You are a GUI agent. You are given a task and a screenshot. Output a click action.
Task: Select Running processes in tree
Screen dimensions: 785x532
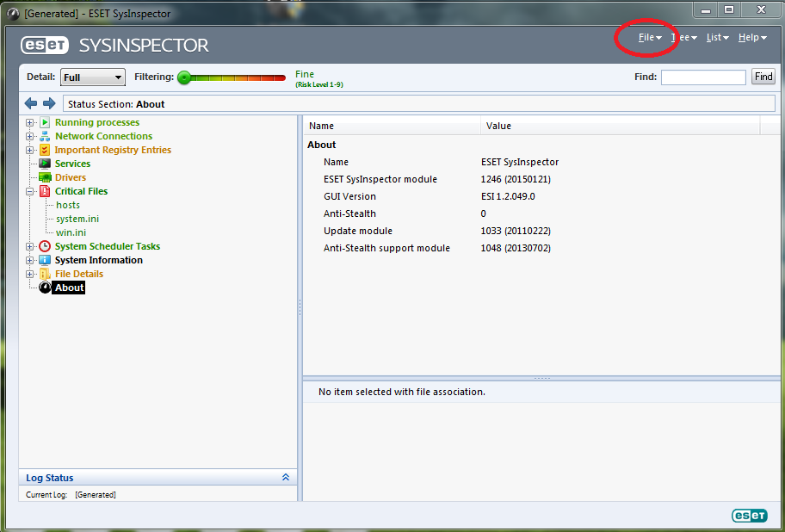(x=97, y=122)
